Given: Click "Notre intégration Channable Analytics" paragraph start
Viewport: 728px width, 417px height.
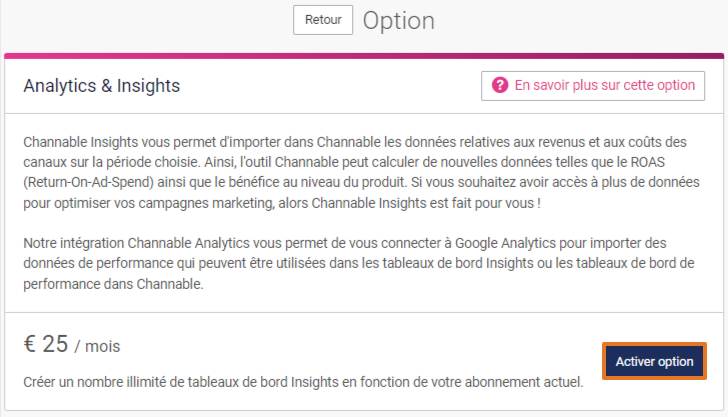Looking at the screenshot, I should 136,243.
